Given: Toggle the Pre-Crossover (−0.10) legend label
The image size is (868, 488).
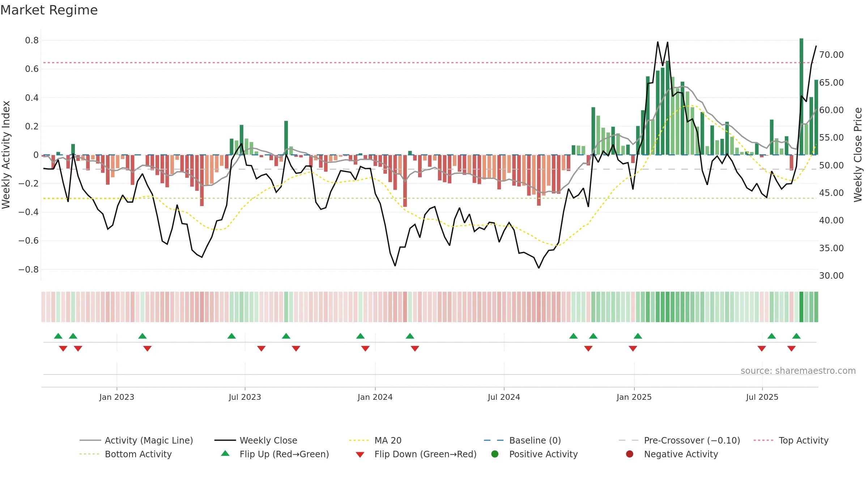Looking at the screenshot, I should point(692,440).
